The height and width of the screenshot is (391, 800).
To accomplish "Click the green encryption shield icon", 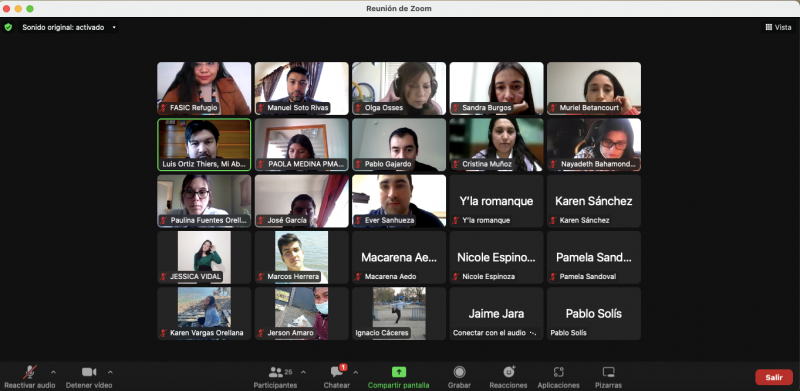I will point(8,27).
